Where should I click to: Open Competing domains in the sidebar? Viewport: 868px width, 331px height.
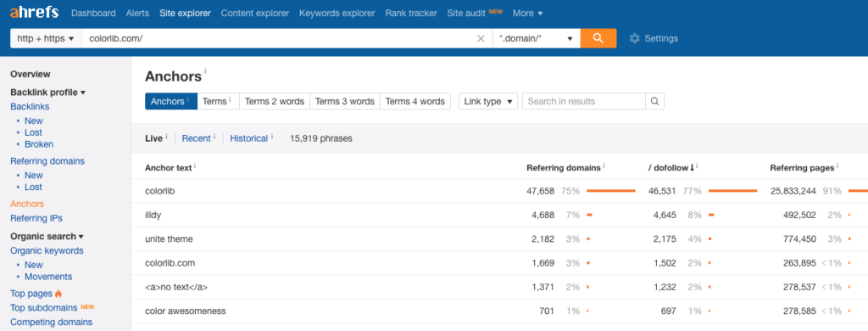[52, 322]
